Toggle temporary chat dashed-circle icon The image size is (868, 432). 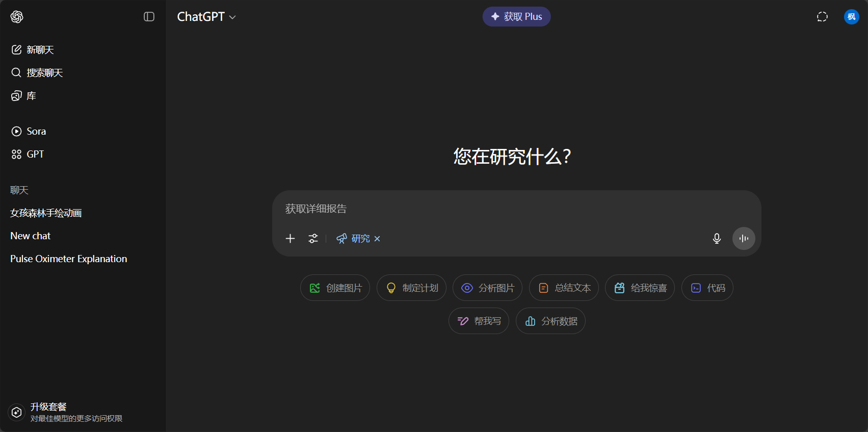(x=822, y=17)
